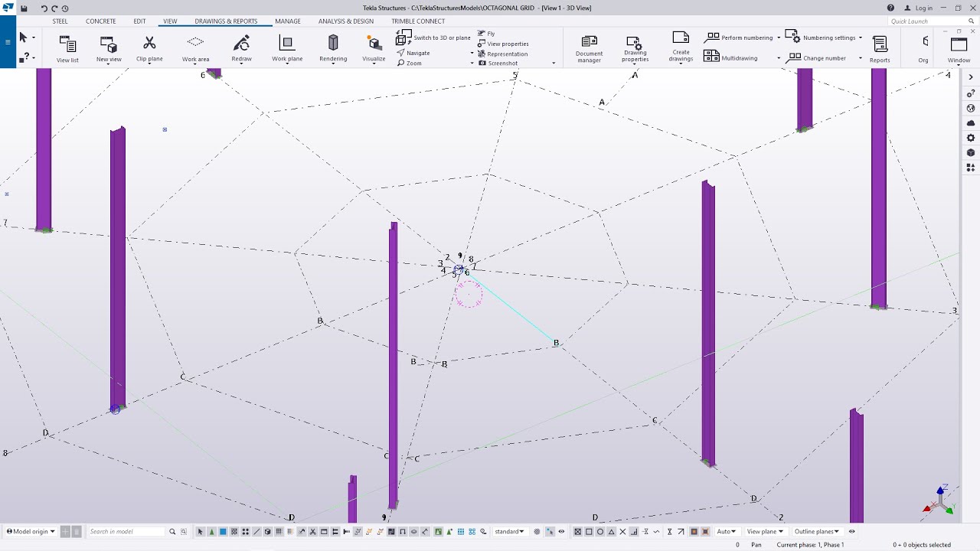Open the cloud icon in right side panel

click(x=971, y=122)
